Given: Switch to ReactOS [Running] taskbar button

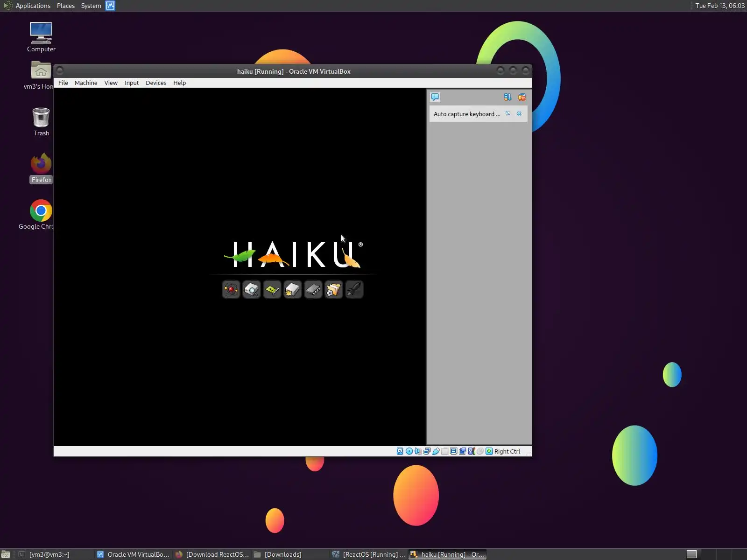Looking at the screenshot, I should click(x=369, y=554).
